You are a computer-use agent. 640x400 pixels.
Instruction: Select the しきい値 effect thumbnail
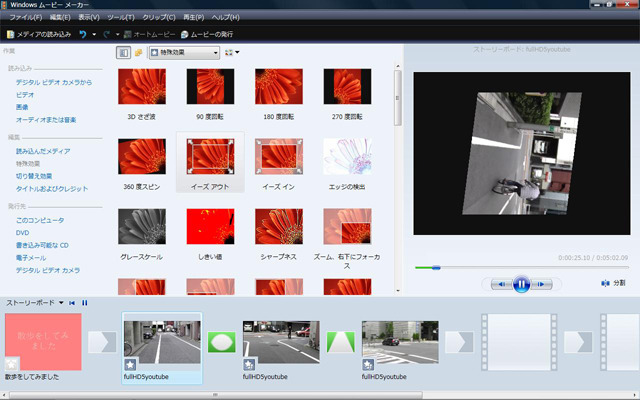click(211, 227)
